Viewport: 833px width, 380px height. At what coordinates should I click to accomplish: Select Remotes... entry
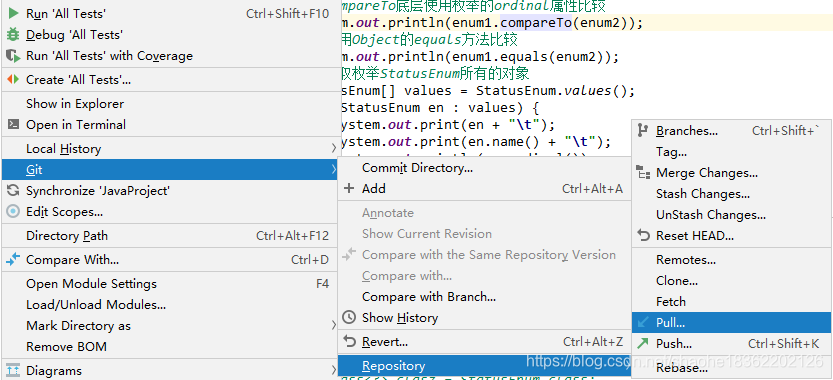pyautogui.click(x=732, y=259)
